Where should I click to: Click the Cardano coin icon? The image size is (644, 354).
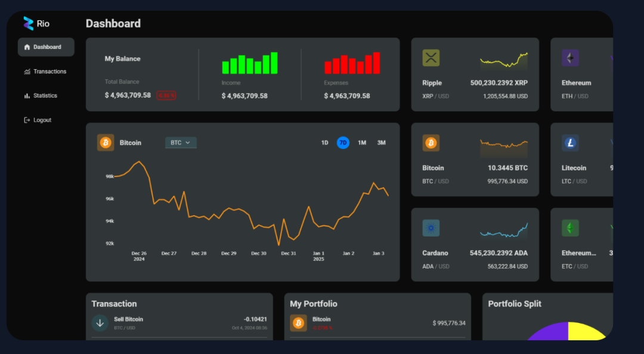[x=431, y=228]
